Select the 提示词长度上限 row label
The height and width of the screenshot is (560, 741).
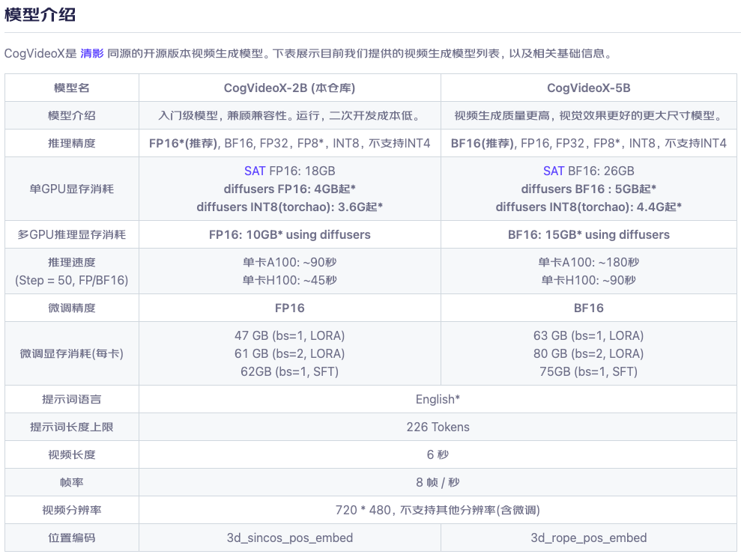tap(72, 427)
